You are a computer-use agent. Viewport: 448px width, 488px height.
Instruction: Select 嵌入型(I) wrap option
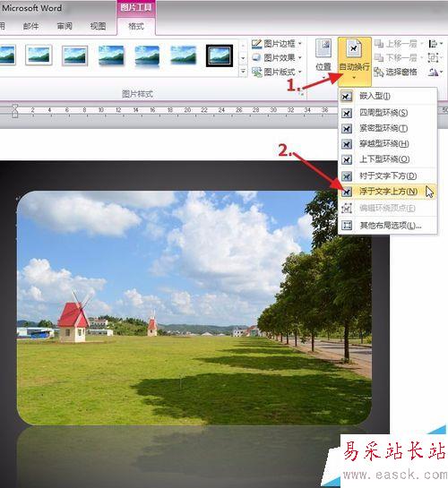point(388,96)
